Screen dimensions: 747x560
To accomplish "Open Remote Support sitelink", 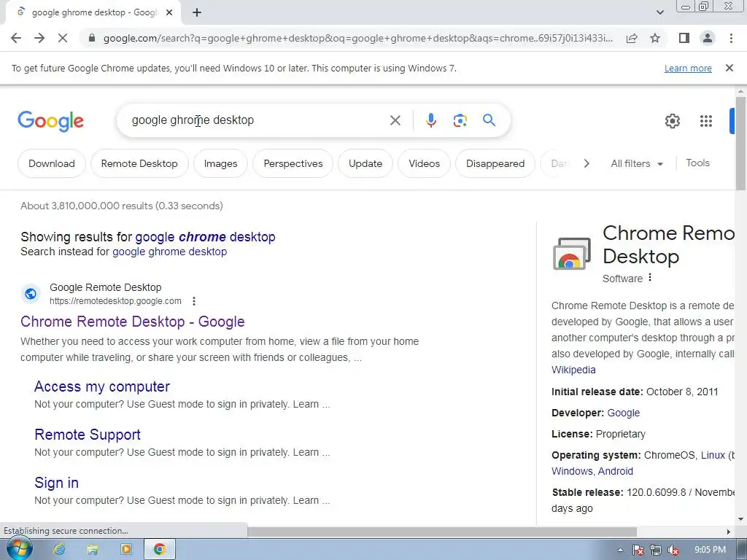I will (88, 435).
